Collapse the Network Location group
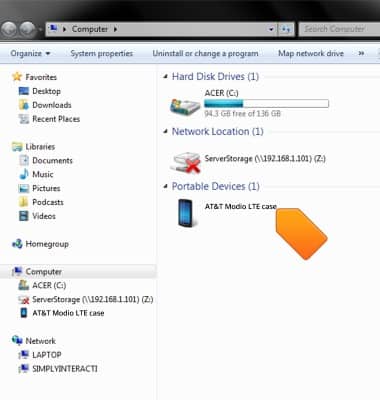This screenshot has height=400, width=380. pos(165,132)
